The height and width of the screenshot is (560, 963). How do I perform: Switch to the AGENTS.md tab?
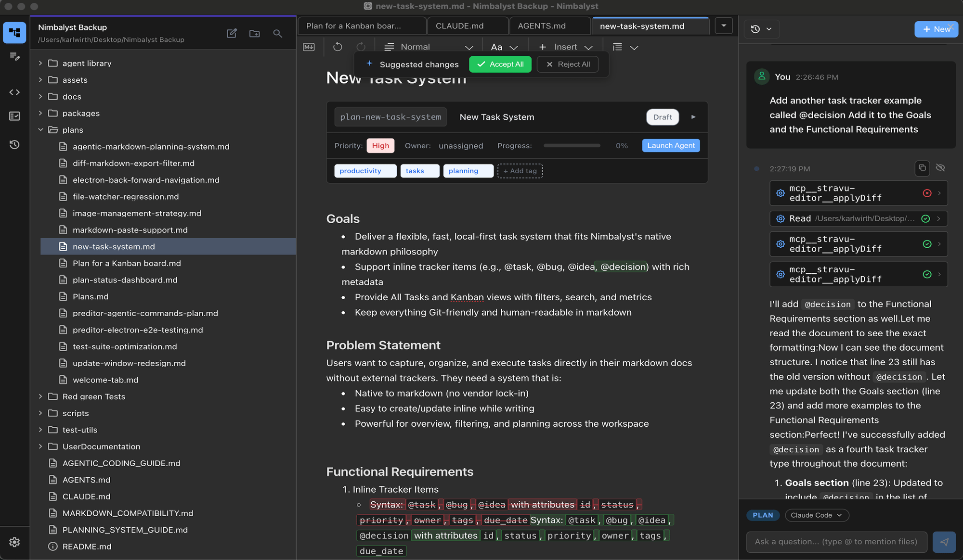(x=542, y=26)
